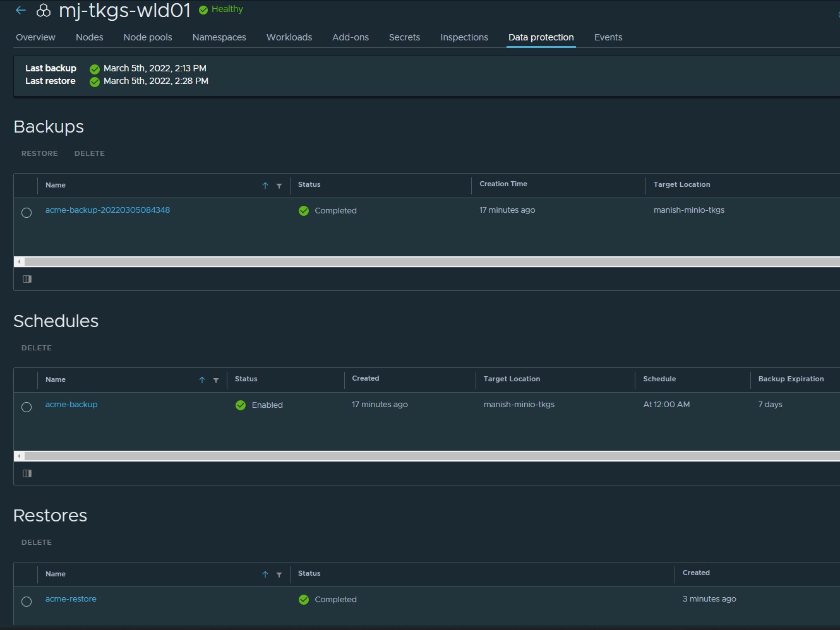Click filter icon in Backups Name column
The image size is (840, 630).
coord(279,186)
